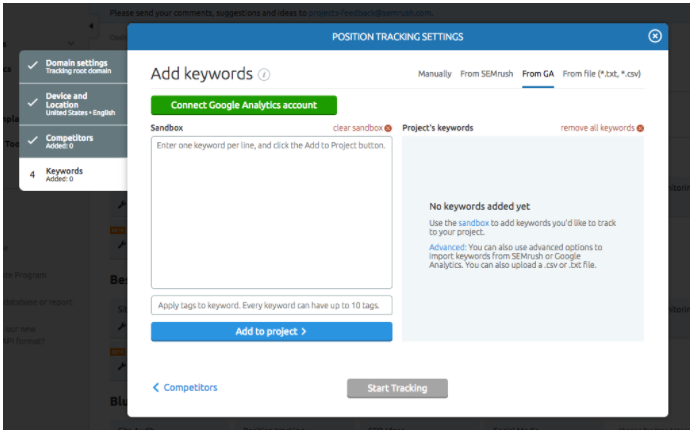This screenshot has height=434, width=696.
Task: Close the Position Tracking Settings dialog
Action: click(x=655, y=36)
